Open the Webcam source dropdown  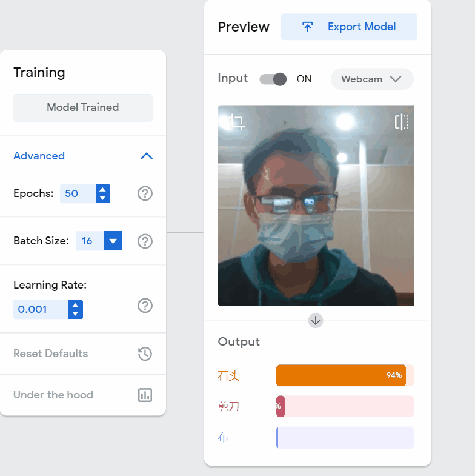coord(372,79)
